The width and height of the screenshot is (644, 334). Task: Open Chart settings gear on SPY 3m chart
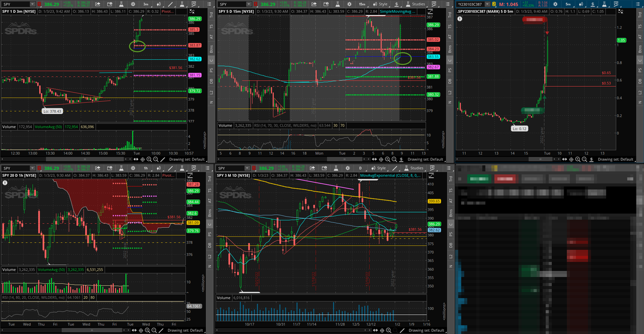pos(133,4)
